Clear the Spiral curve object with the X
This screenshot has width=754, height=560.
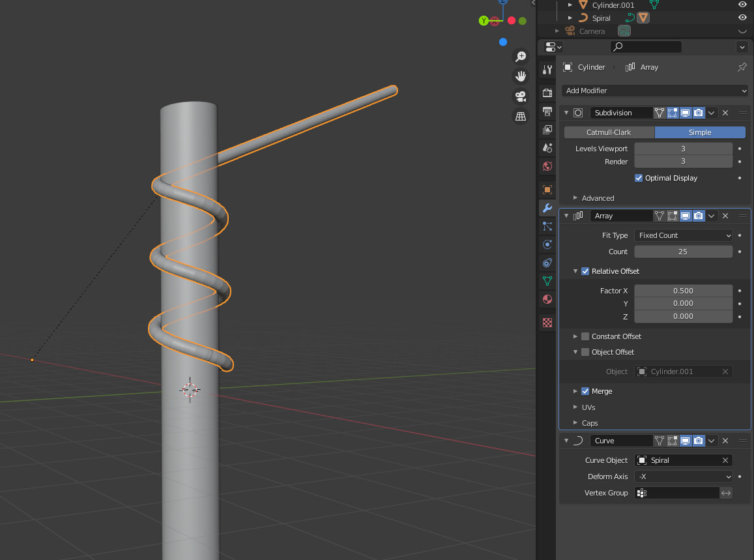click(725, 460)
